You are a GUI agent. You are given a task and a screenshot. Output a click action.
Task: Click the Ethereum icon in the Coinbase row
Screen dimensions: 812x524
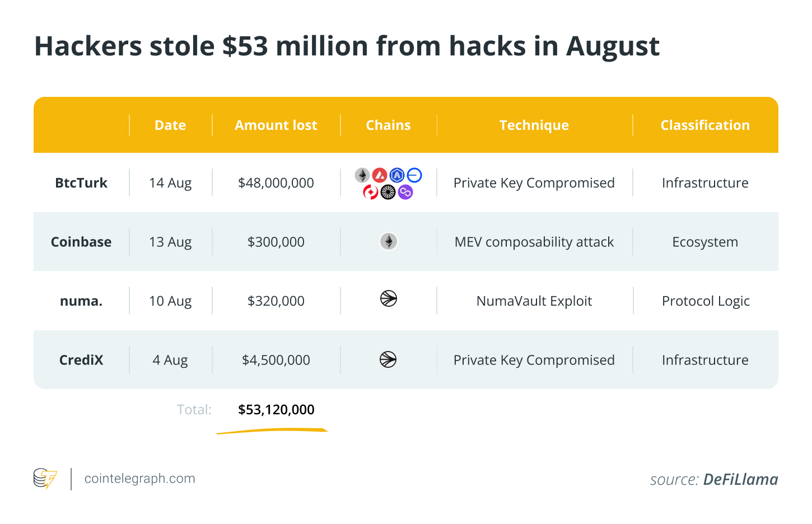coord(389,241)
